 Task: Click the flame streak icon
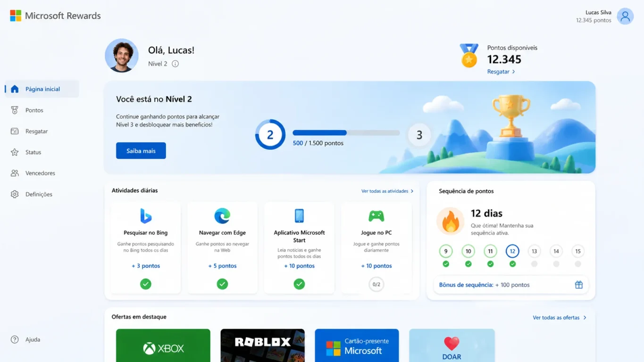(450, 221)
